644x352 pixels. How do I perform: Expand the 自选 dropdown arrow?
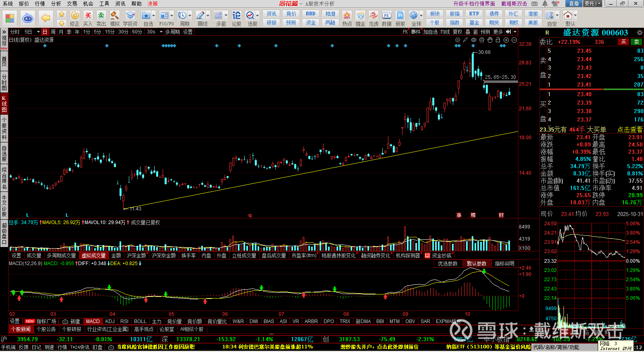click(x=154, y=16)
